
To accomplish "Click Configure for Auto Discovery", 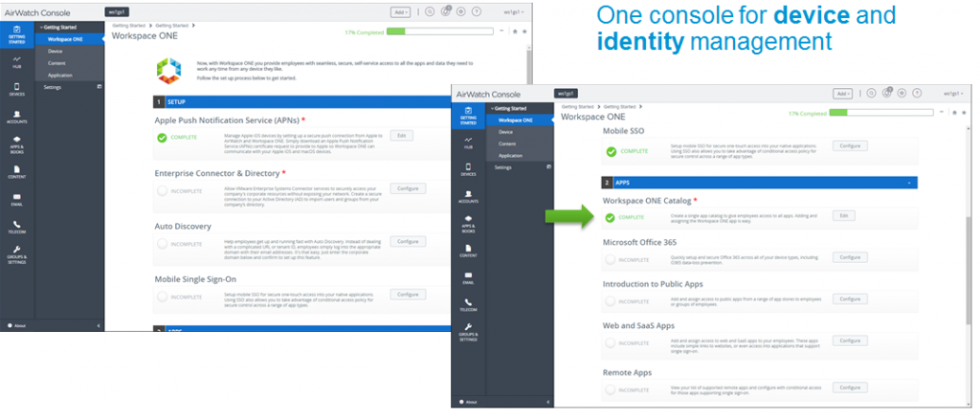I will tap(408, 241).
